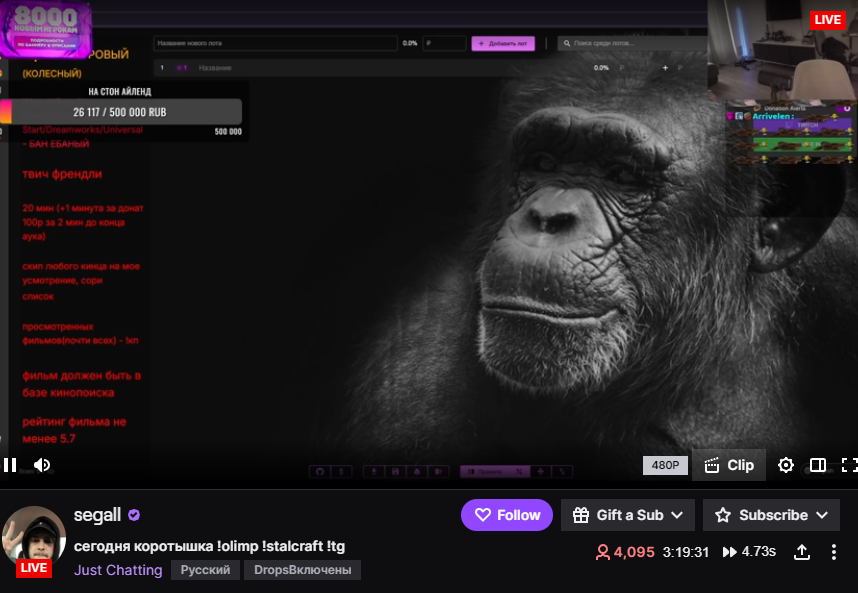Click the рейтинг фильма не менее 5.7 rule

(74, 430)
